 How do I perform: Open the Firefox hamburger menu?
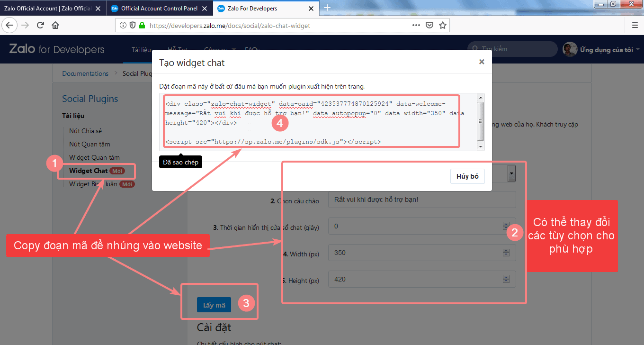point(635,25)
